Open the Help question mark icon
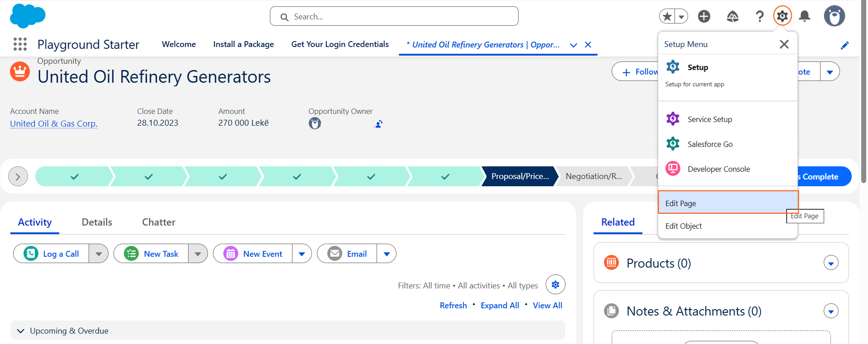Image resolution: width=868 pixels, height=344 pixels. coord(759,17)
